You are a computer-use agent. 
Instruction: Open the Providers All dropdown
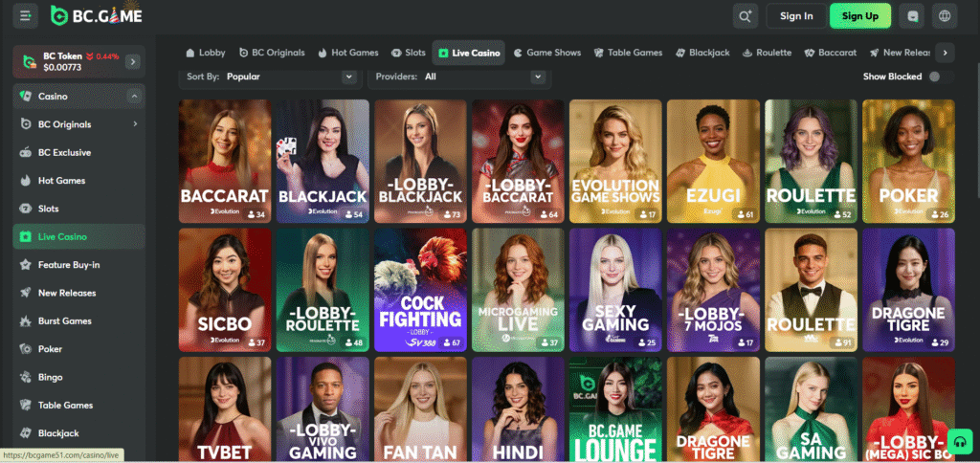[x=457, y=77]
